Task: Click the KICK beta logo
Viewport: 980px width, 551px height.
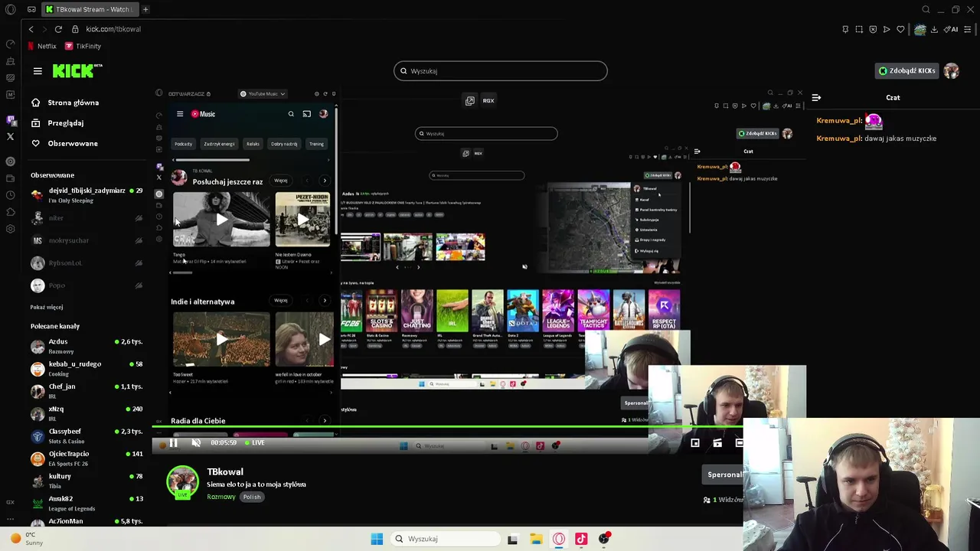Action: click(x=77, y=70)
